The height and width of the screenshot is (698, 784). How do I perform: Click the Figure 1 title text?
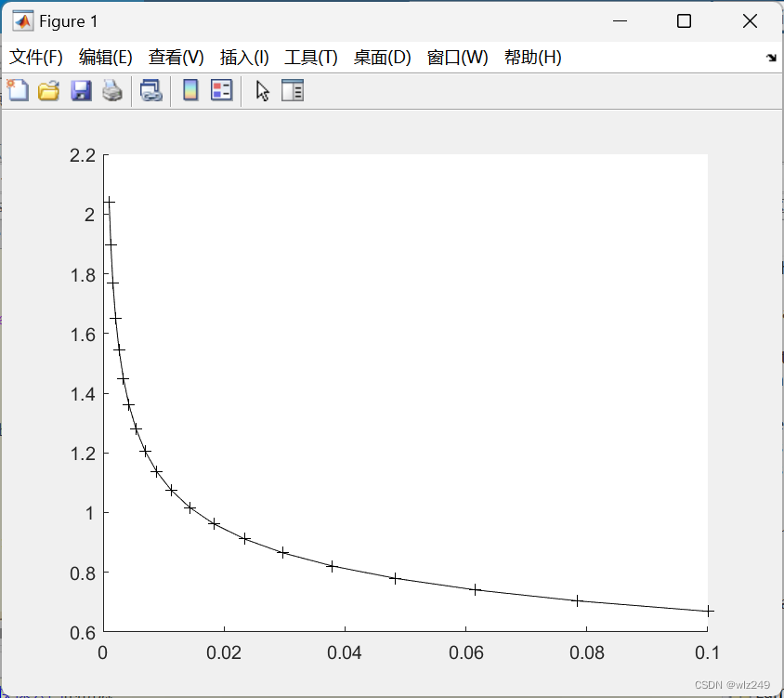(x=69, y=21)
